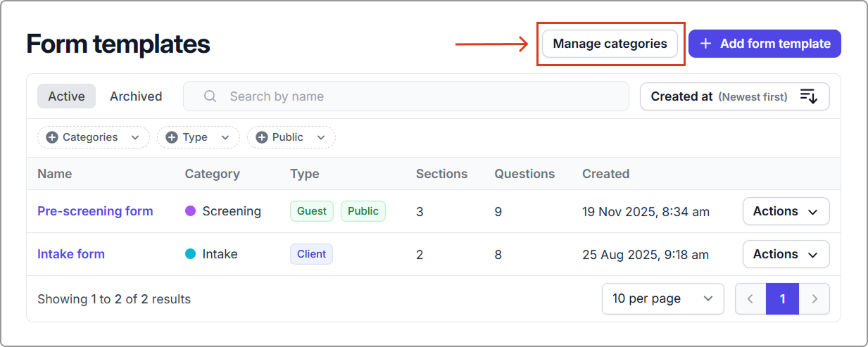868x347 pixels.
Task: Click the plus icon on Public filter
Action: pyautogui.click(x=262, y=137)
